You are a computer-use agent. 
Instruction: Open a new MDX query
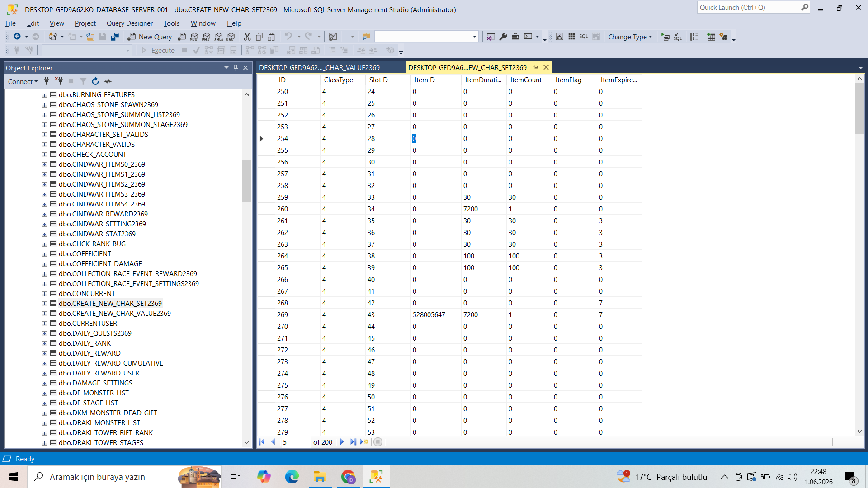coord(194,37)
